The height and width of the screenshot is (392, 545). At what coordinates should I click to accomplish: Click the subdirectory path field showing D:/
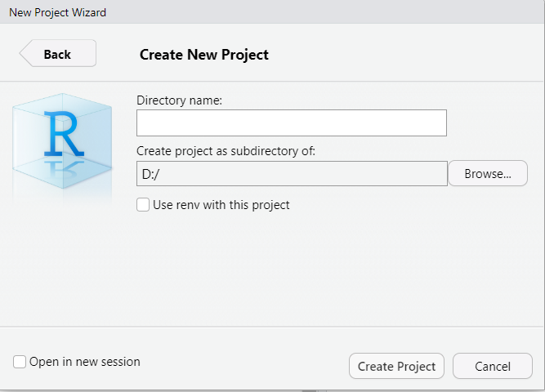[291, 173]
